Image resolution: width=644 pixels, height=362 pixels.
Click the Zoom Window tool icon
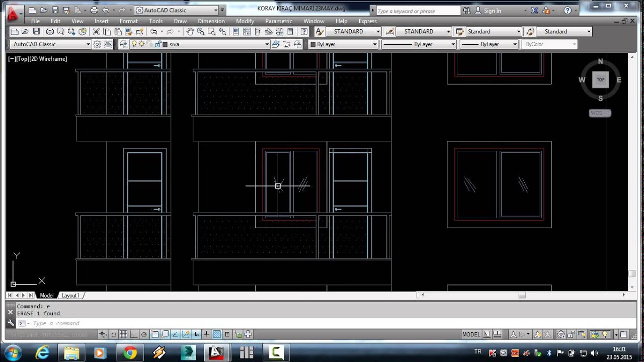coord(211,31)
